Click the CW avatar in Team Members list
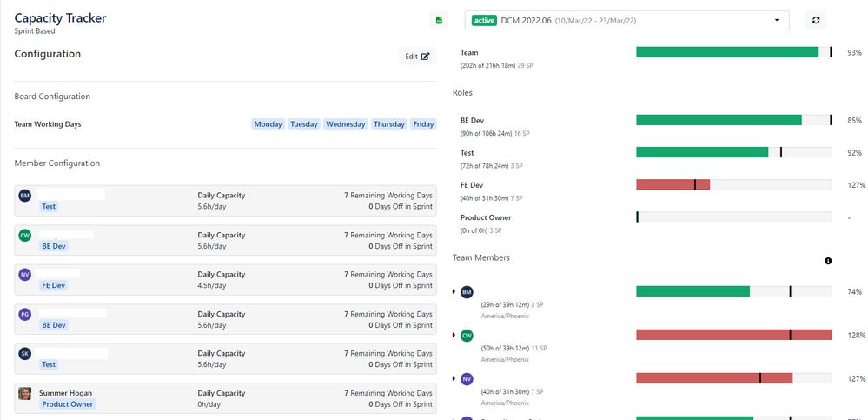The height and width of the screenshot is (420, 868). pos(467,336)
